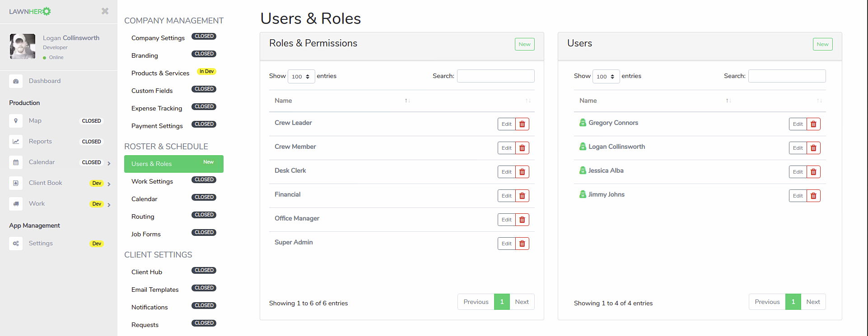
Task: Click the Settings gears icon
Action: [16, 244]
